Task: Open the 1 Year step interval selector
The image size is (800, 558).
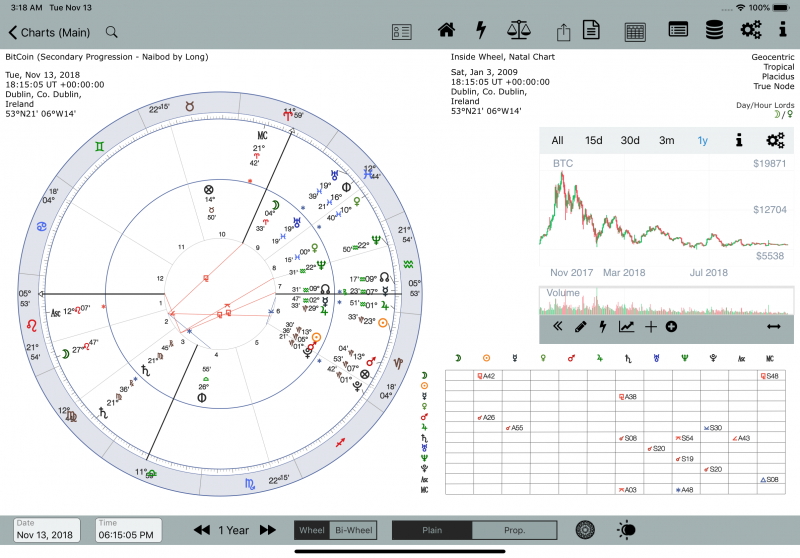Action: pos(234,530)
